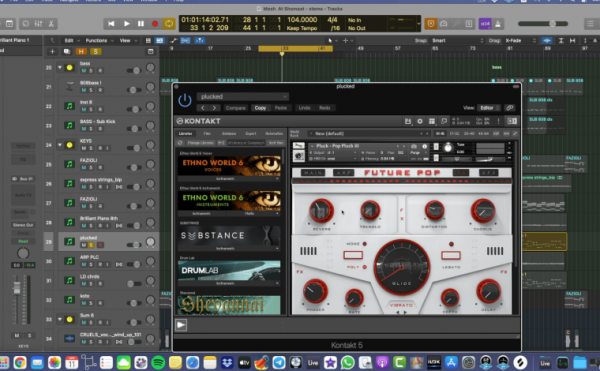Toggle the orange H hide tracks button
Image resolution: width=600 pixels, height=371 pixels.
tap(81, 51)
